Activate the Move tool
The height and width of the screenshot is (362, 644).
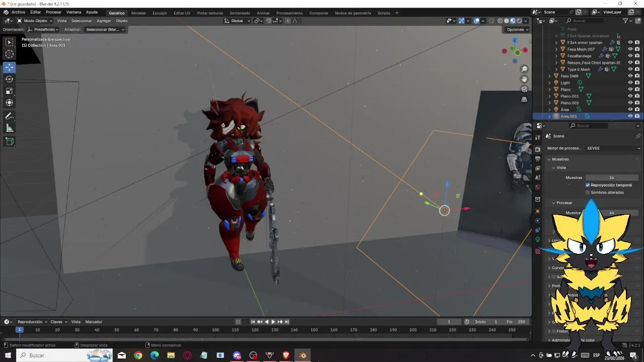pyautogui.click(x=10, y=67)
